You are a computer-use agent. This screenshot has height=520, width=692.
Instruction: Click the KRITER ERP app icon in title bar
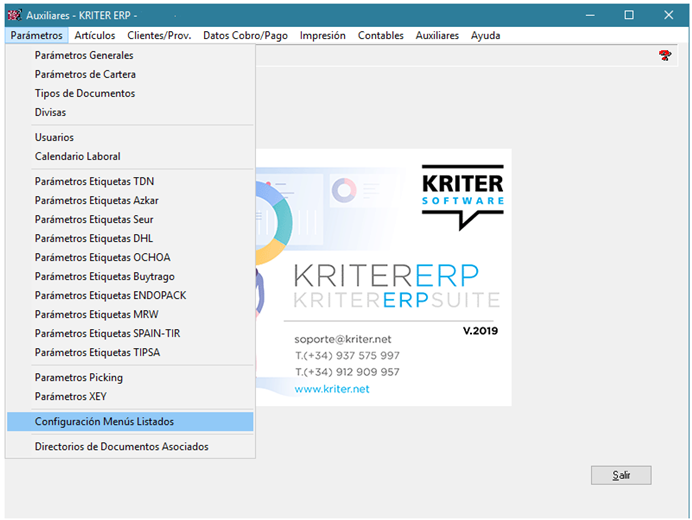15,15
